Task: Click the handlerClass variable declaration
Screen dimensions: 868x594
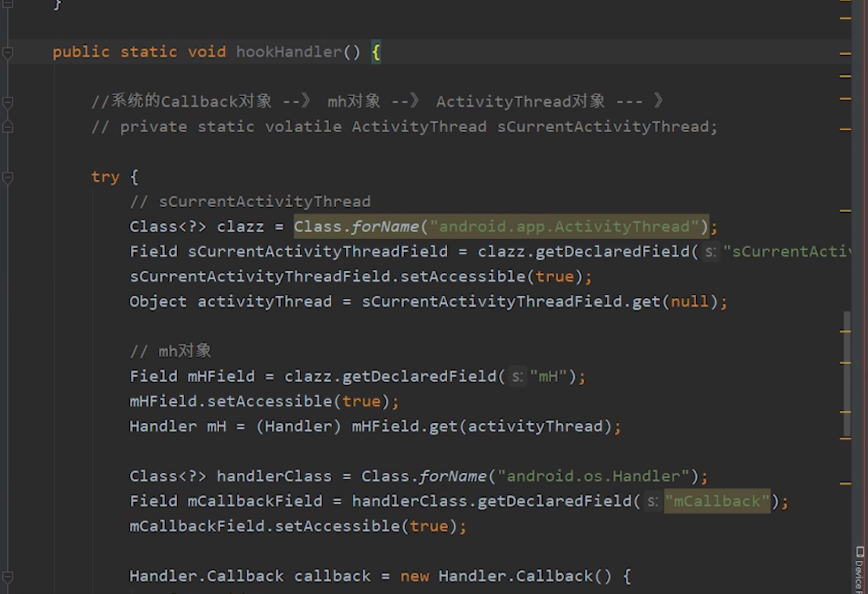Action: click(x=274, y=476)
